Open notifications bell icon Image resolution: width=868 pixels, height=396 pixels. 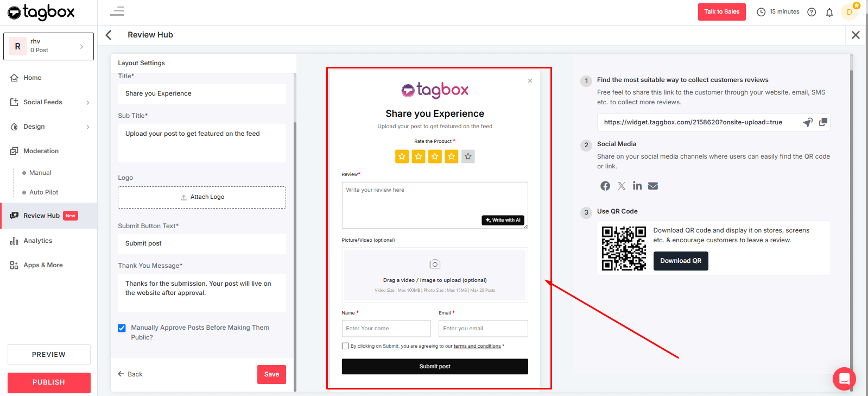click(829, 12)
